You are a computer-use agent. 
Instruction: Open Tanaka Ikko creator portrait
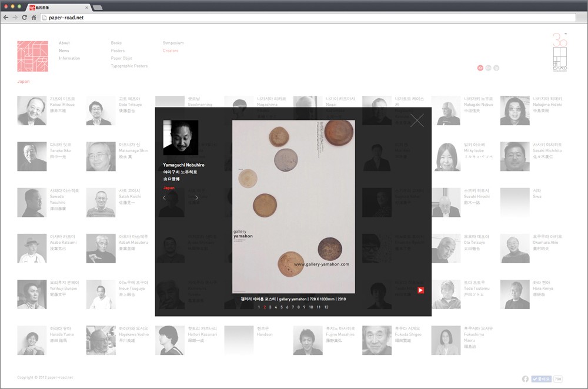(x=32, y=156)
